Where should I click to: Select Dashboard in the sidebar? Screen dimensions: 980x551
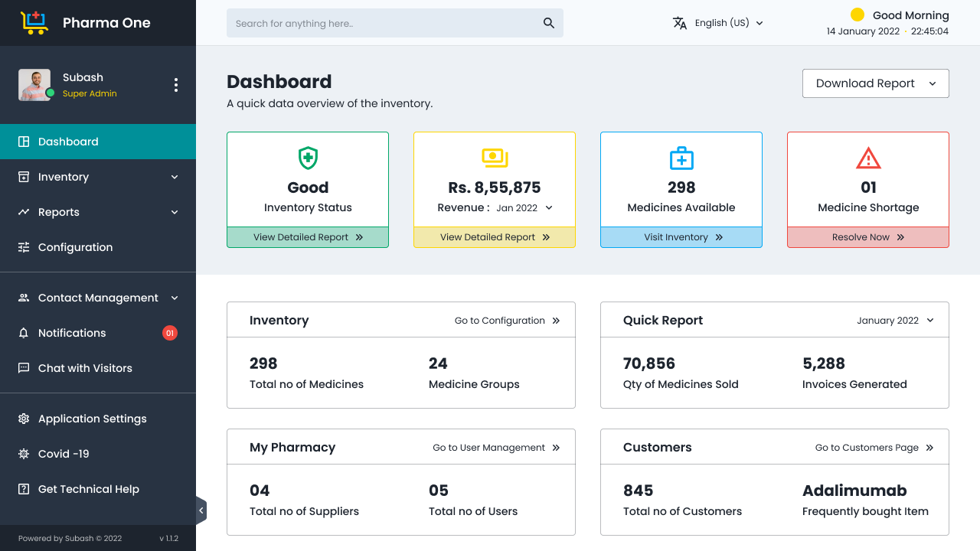[98, 142]
